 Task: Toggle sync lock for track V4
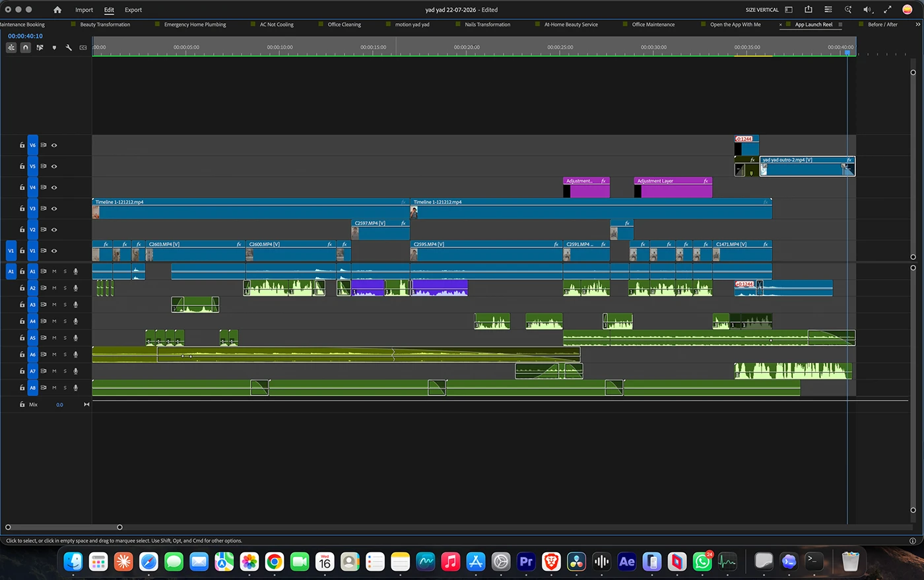[x=44, y=187]
